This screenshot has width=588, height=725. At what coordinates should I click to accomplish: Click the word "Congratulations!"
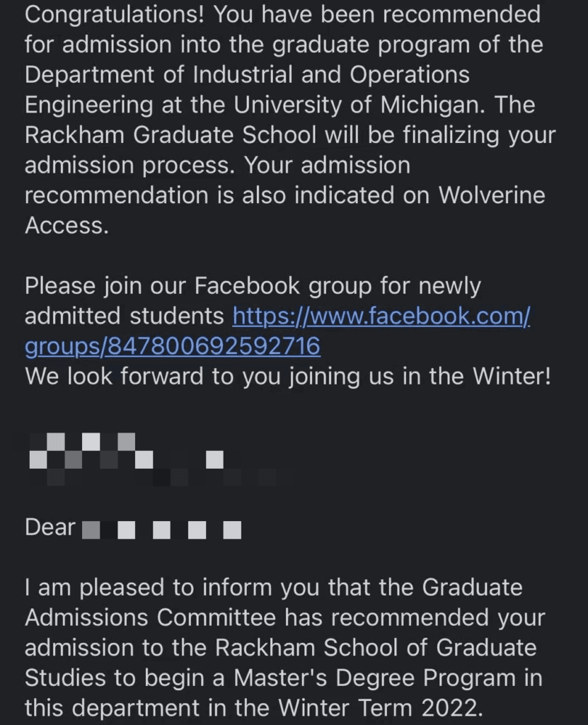[114, 14]
